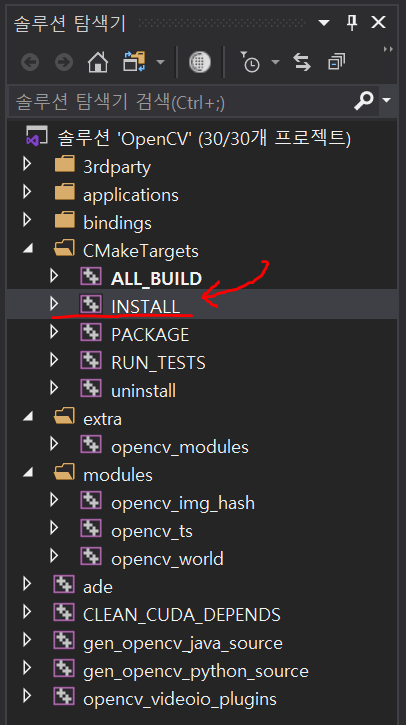The width and height of the screenshot is (406, 725).
Task: Click the opencv_world project icon
Action: pyautogui.click(x=91, y=557)
